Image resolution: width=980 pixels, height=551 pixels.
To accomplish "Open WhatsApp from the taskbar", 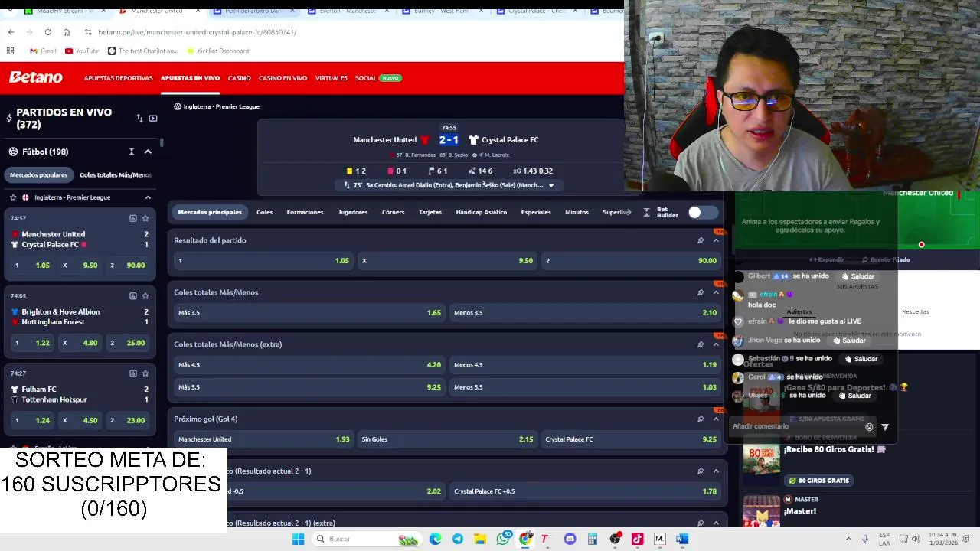I will tap(503, 539).
